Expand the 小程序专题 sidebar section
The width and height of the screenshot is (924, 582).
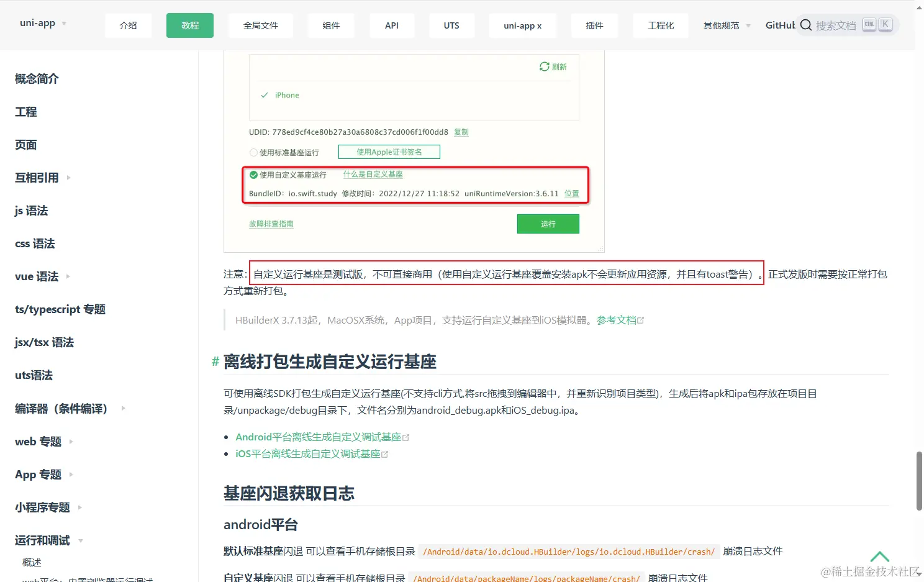pos(79,507)
